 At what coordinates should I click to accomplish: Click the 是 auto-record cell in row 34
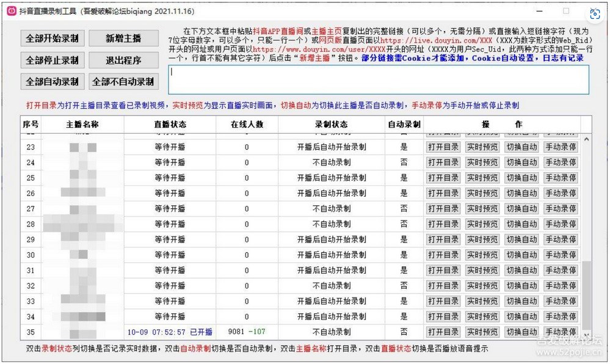tap(404, 316)
